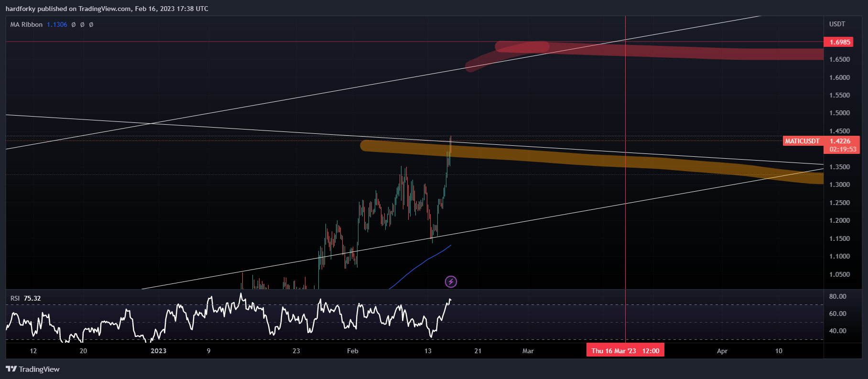The width and height of the screenshot is (868, 379).
Task: Click the purple lightning bolt event icon
Action: [451, 282]
